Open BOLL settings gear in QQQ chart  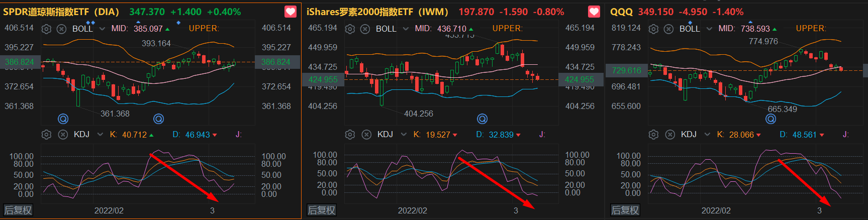click(653, 29)
